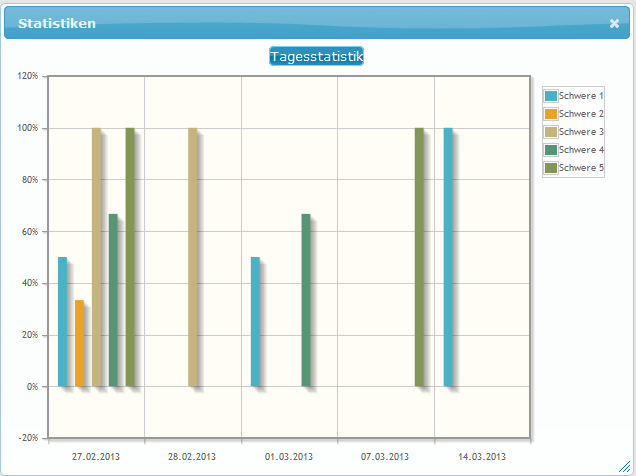The height and width of the screenshot is (476, 636).
Task: Pick the olive Schwere 5 bar on 27.02.2013
Action: (x=130, y=257)
